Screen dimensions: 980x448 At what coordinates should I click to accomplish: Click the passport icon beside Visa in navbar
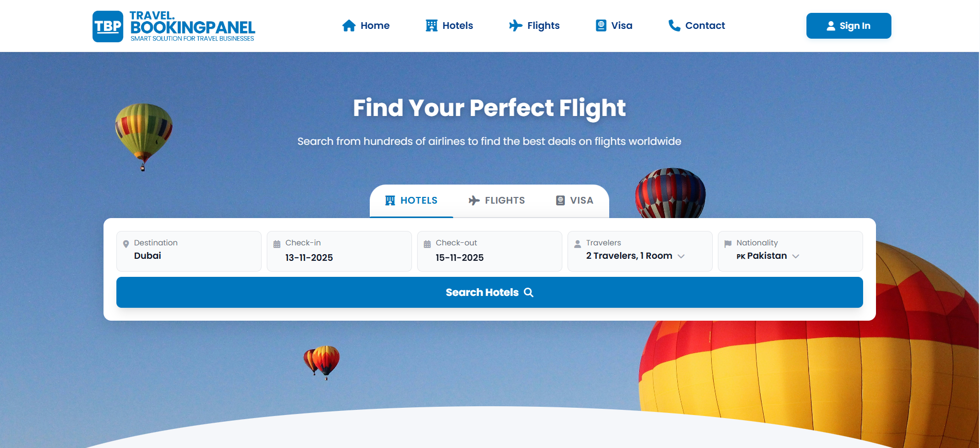tap(600, 26)
